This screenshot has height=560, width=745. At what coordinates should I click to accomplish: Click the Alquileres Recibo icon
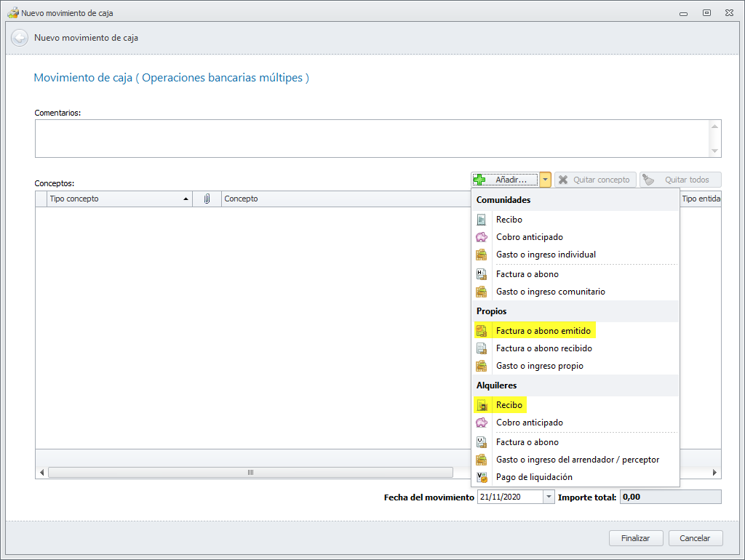482,404
